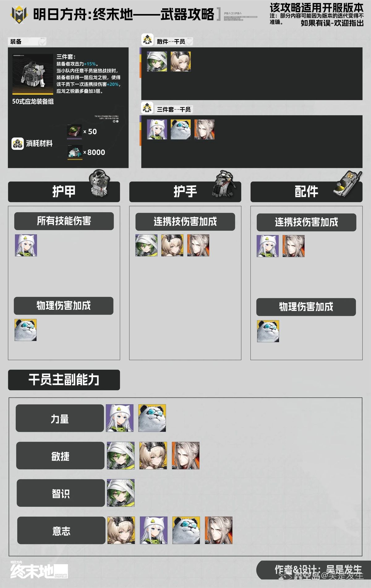
Task: Open the 护甲 category tab
Action: click(64, 192)
